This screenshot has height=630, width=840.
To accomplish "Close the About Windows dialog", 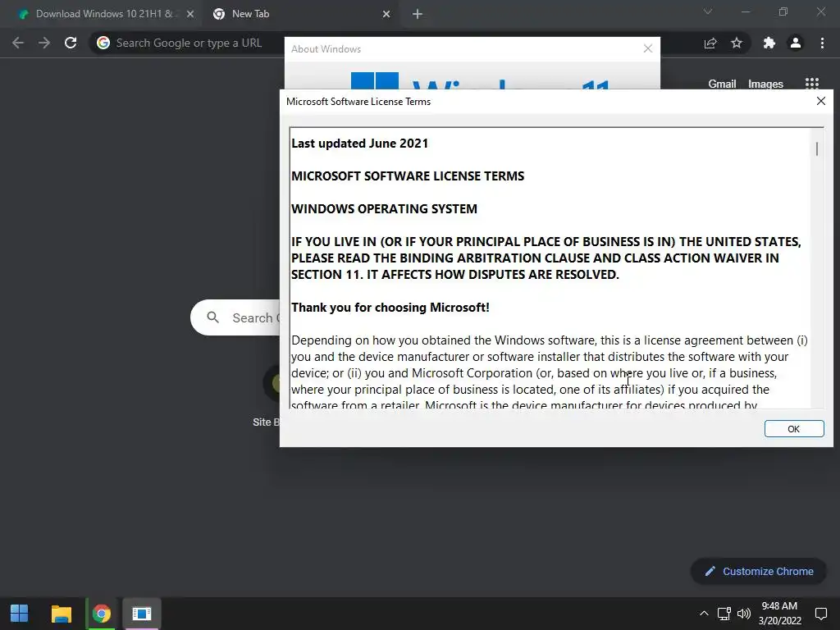I will pyautogui.click(x=648, y=48).
